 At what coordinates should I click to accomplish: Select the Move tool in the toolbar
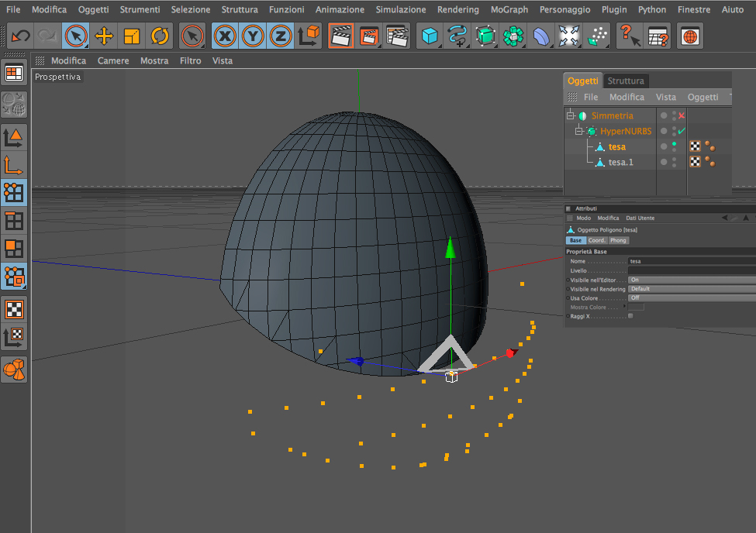[103, 36]
